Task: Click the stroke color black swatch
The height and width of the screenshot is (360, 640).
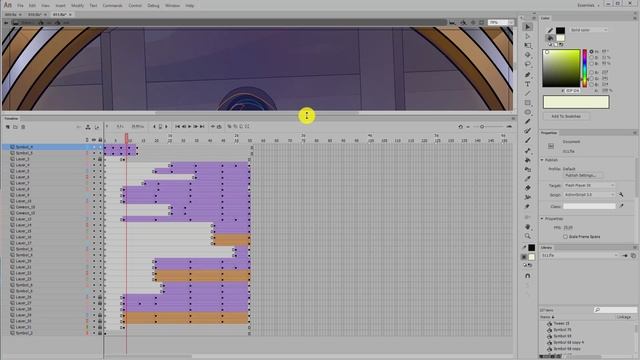Action: pyautogui.click(x=560, y=30)
